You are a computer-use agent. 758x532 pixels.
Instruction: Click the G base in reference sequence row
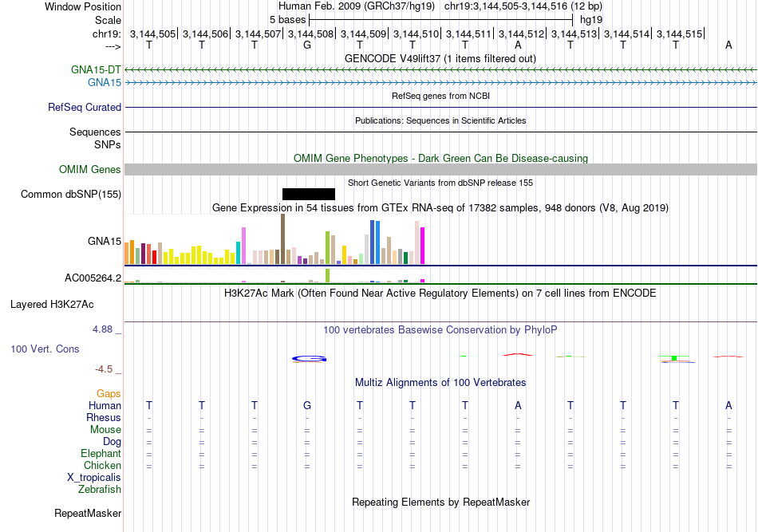tap(307, 45)
